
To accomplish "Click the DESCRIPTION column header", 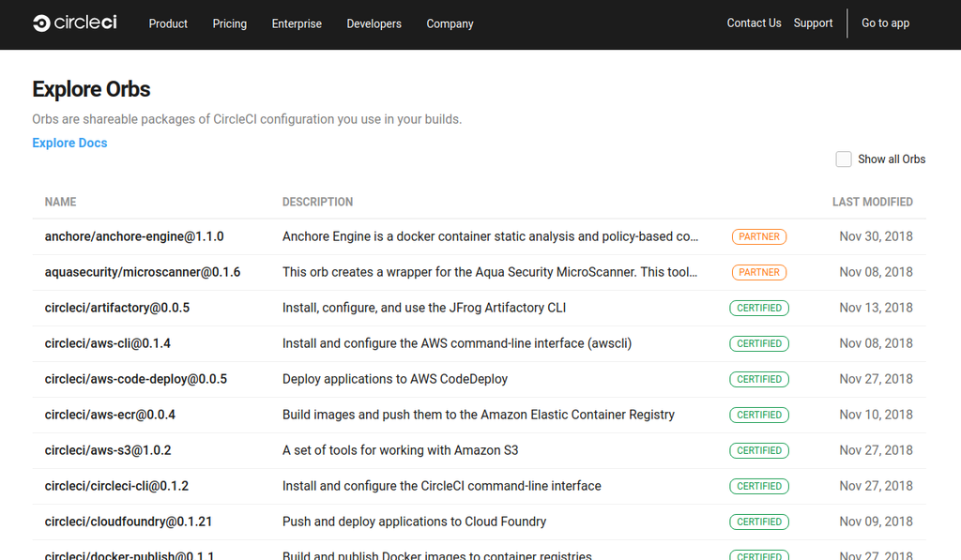I will tap(317, 203).
